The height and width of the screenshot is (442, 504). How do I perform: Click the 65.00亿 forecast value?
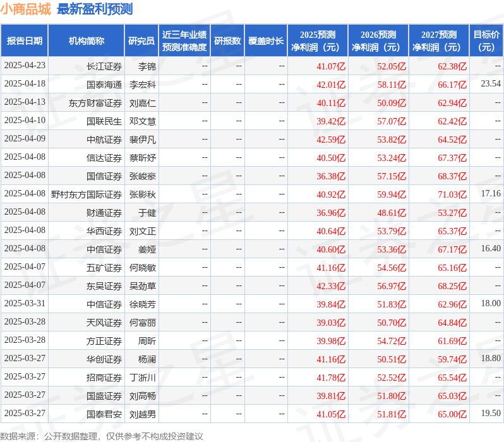click(452, 415)
